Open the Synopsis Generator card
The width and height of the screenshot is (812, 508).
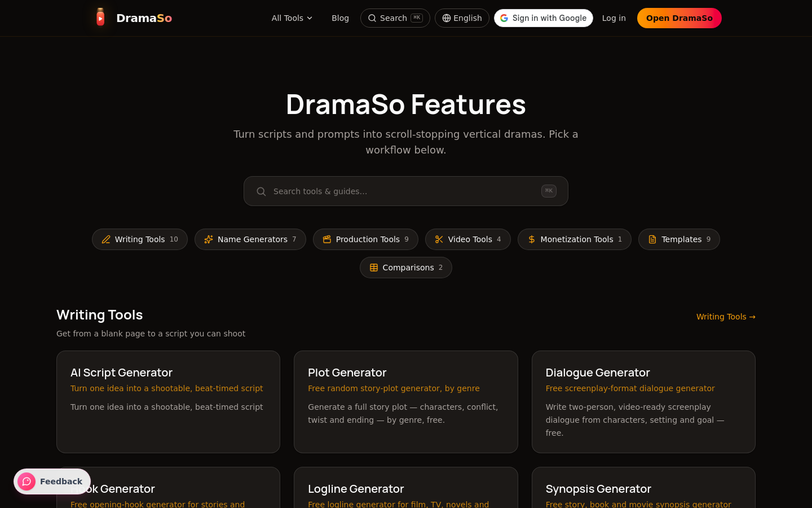click(x=643, y=488)
